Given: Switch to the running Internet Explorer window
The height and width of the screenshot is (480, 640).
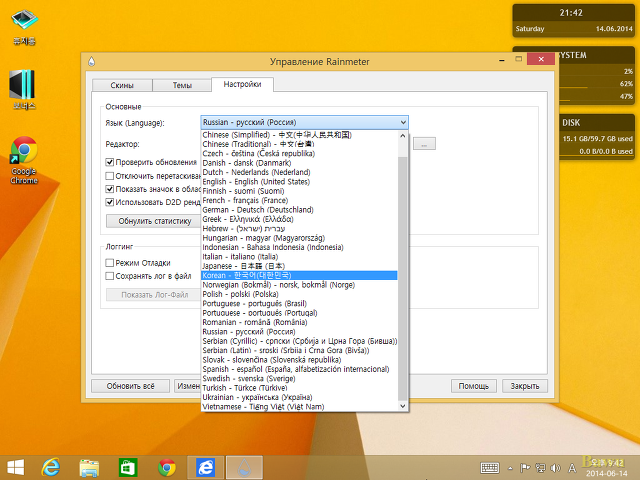Looking at the screenshot, I should (206, 468).
